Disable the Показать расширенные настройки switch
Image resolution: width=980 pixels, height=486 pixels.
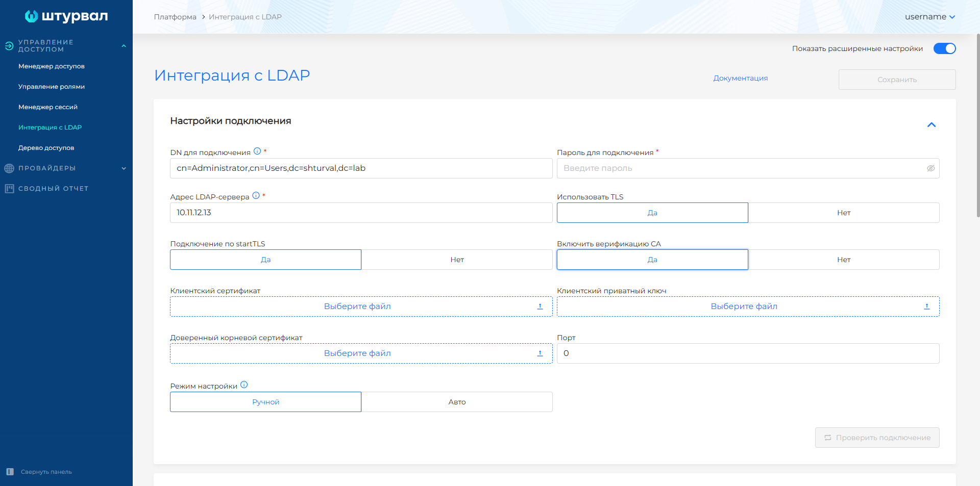(x=944, y=48)
